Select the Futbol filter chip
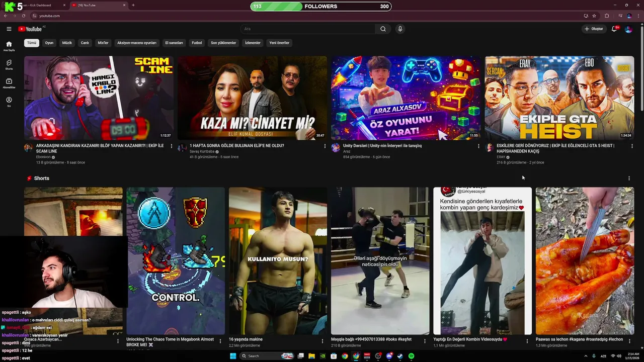 (x=197, y=43)
